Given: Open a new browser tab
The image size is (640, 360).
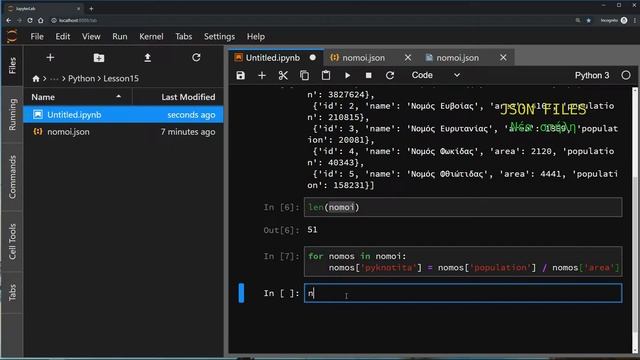Looking at the screenshot, I should 91,8.
